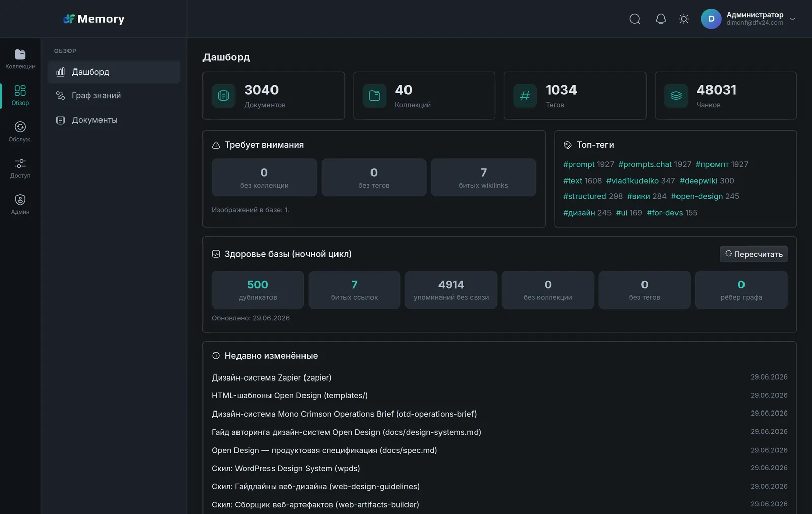
Task: Go to the Админ section
Action: point(20,204)
